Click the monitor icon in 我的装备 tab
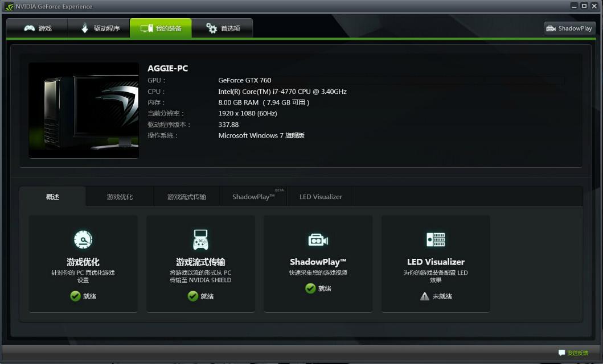Image resolution: width=603 pixels, height=364 pixels. click(x=146, y=28)
